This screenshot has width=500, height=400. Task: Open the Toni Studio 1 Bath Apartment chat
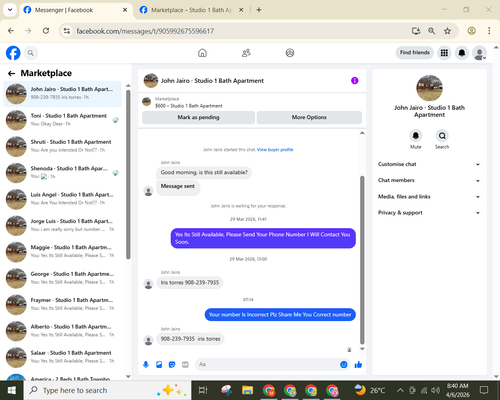click(x=62, y=120)
